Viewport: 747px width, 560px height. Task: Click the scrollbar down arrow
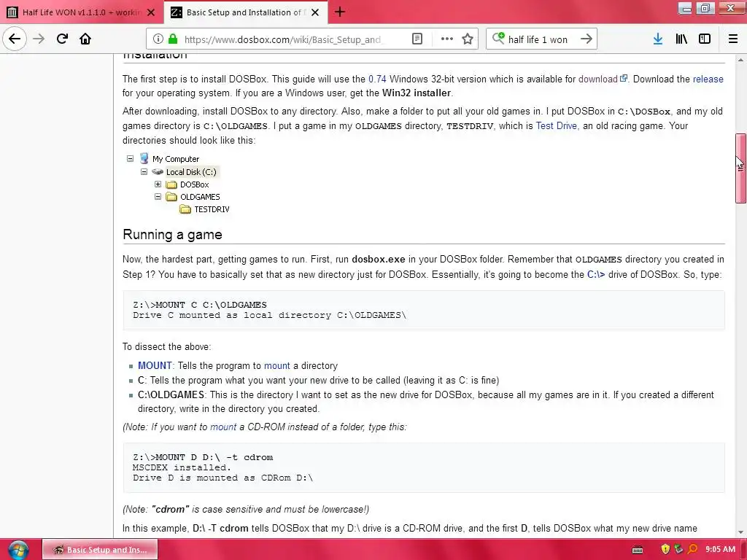point(740,532)
